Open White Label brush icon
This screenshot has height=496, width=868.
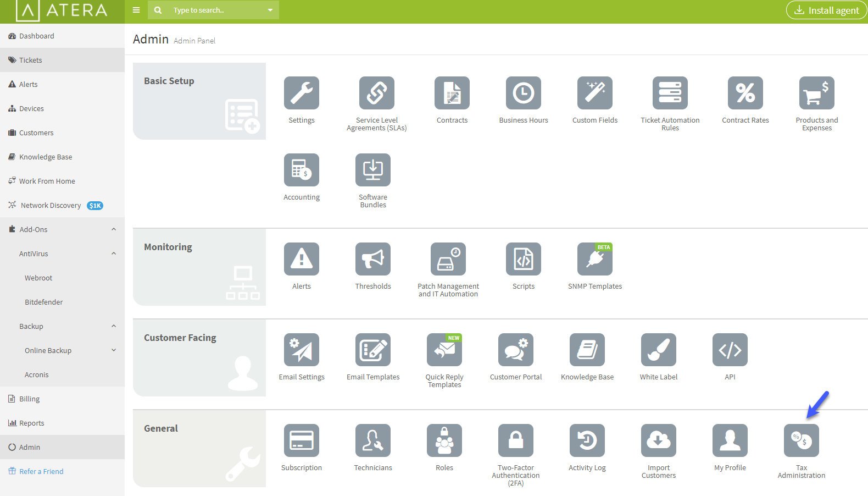pos(659,350)
